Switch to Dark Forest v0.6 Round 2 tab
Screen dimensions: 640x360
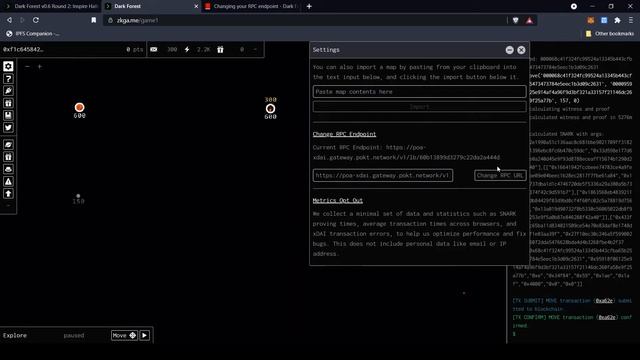(51, 6)
